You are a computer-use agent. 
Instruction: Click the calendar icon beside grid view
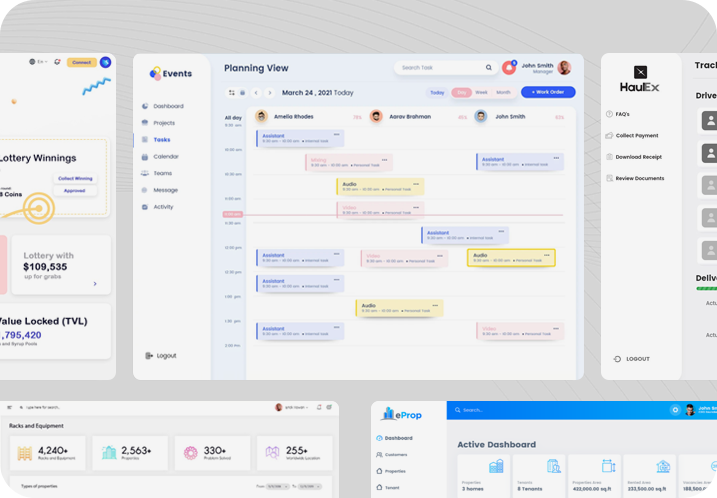click(243, 92)
